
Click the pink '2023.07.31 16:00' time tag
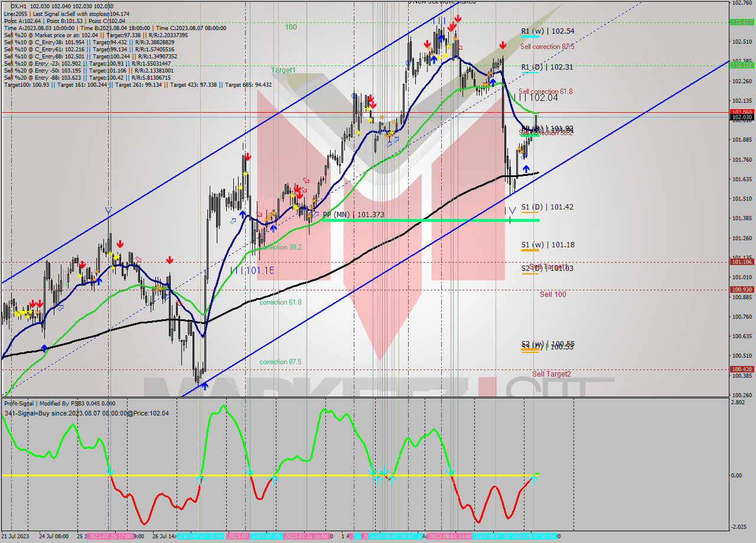click(307, 537)
